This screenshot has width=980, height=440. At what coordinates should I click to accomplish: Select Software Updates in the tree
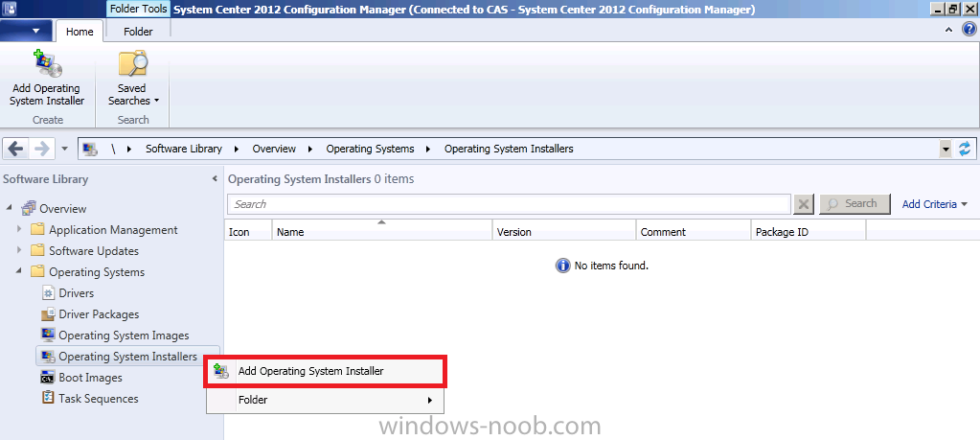coord(94,251)
